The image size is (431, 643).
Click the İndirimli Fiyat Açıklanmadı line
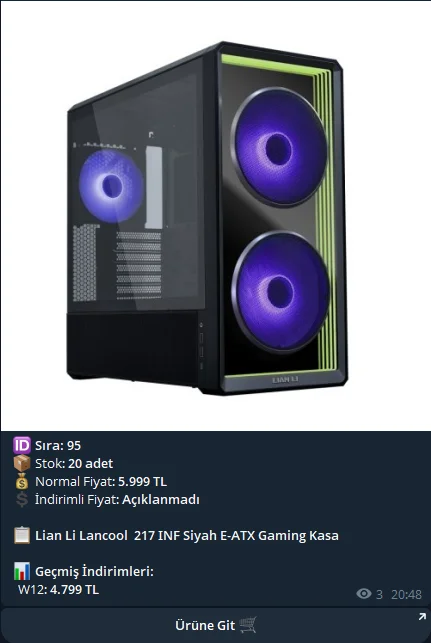117,499
